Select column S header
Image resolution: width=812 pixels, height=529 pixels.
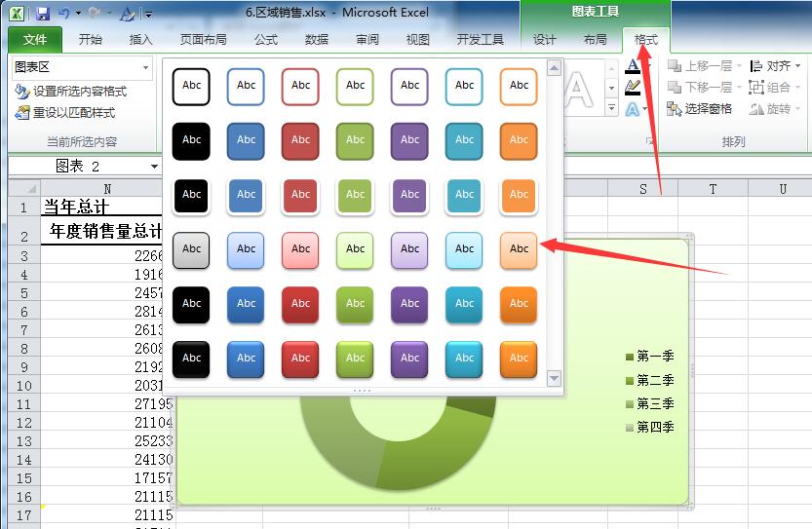point(642,189)
